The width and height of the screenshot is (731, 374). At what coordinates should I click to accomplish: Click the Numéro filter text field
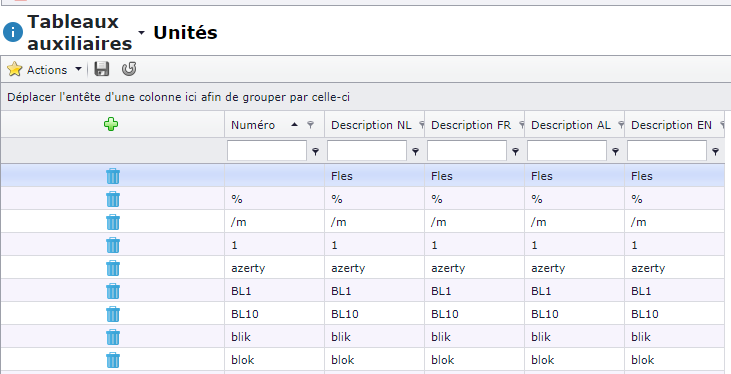(267, 151)
